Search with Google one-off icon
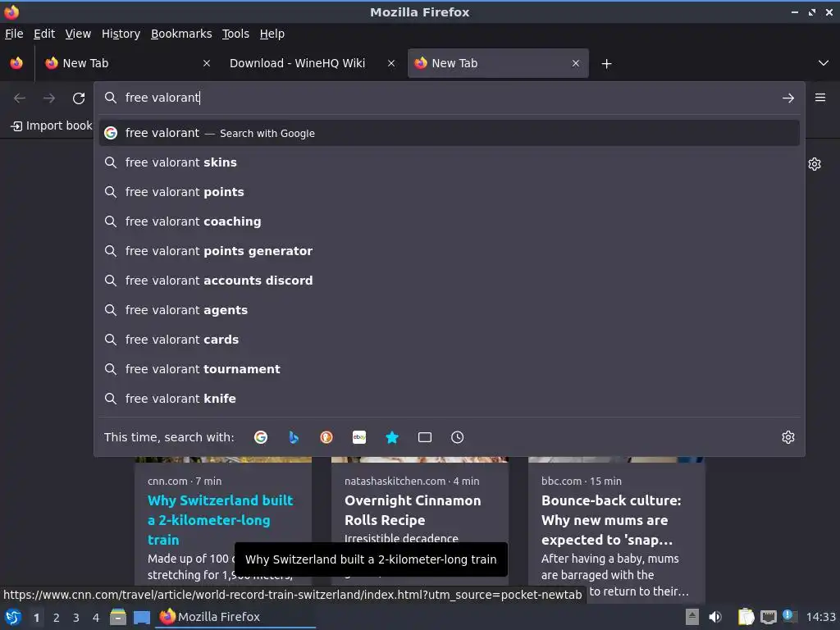Image resolution: width=840 pixels, height=630 pixels. point(260,437)
